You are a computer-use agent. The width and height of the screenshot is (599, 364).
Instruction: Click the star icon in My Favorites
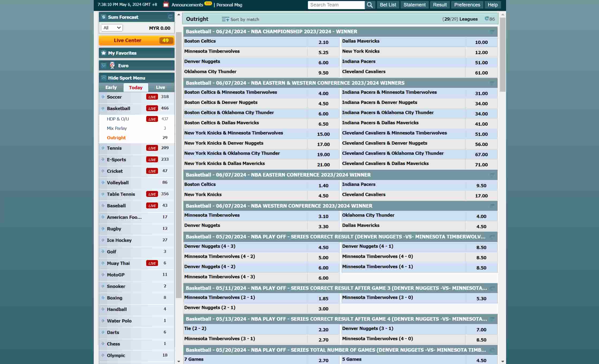coord(104,53)
